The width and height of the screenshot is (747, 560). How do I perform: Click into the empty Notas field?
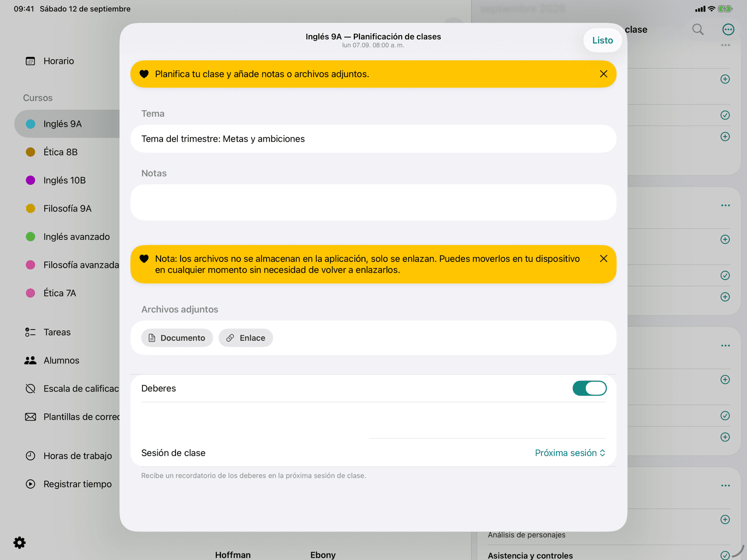pos(373,203)
